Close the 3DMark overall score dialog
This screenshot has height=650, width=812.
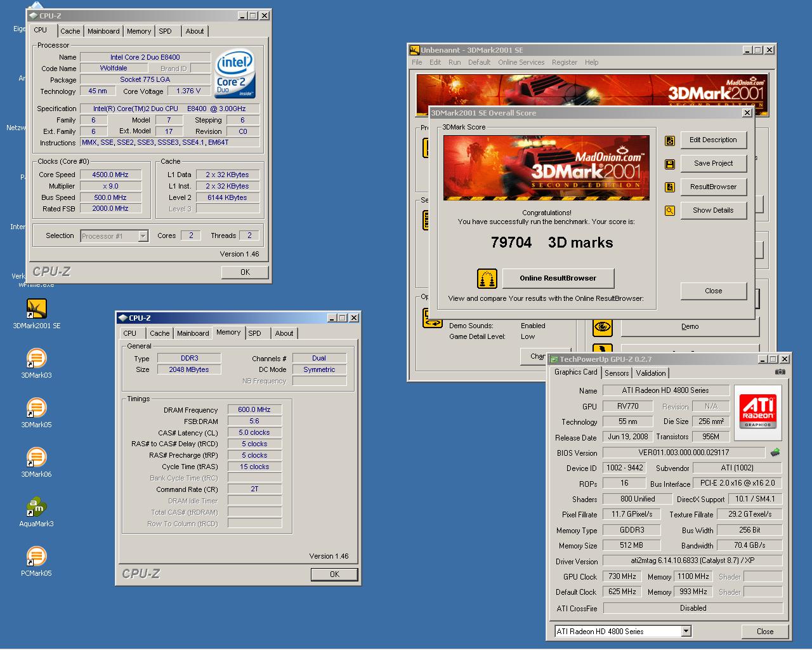(713, 291)
